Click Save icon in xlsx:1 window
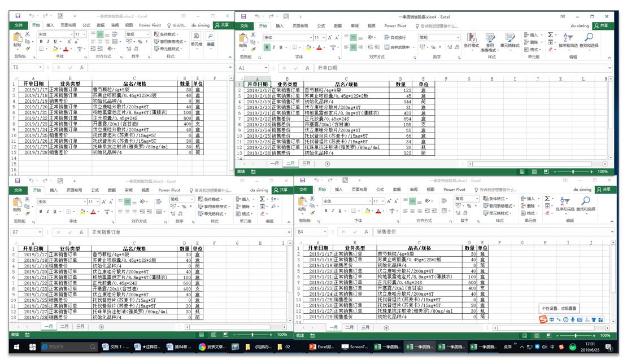The width and height of the screenshot is (627, 364). 303,181
